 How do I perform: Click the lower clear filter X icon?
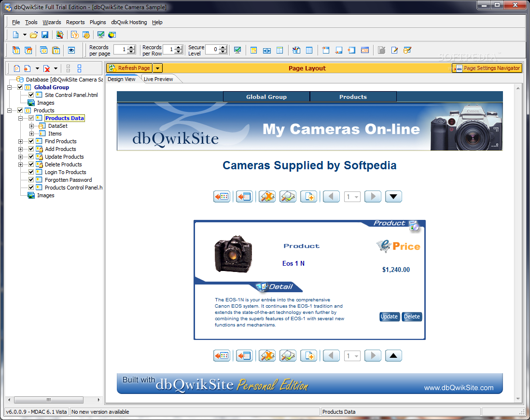click(x=267, y=356)
